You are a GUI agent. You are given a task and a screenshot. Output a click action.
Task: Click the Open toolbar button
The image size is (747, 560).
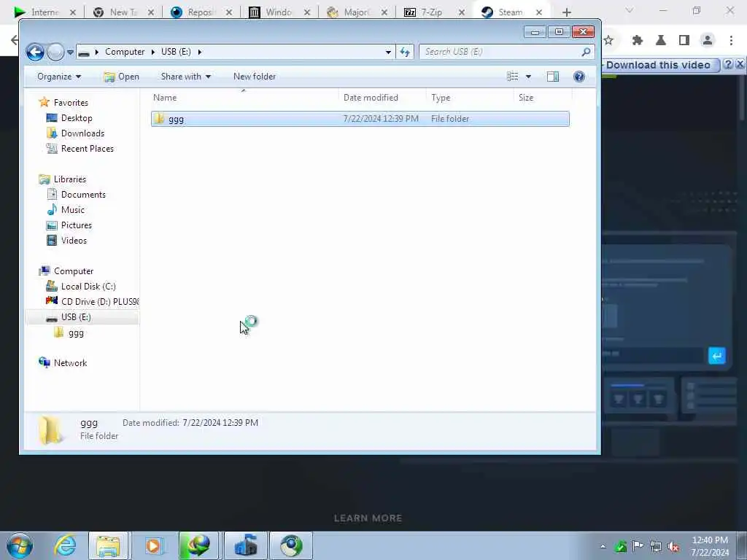coord(122,76)
